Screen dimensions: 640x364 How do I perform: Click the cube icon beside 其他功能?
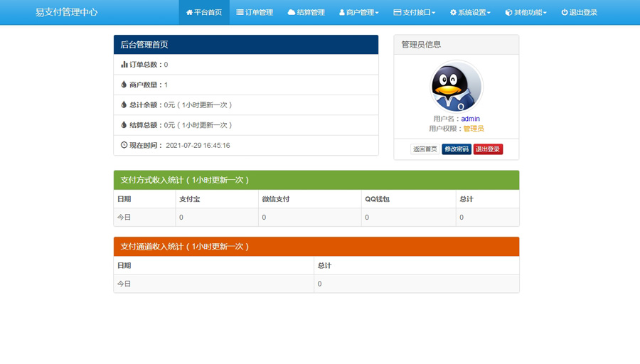(x=508, y=13)
